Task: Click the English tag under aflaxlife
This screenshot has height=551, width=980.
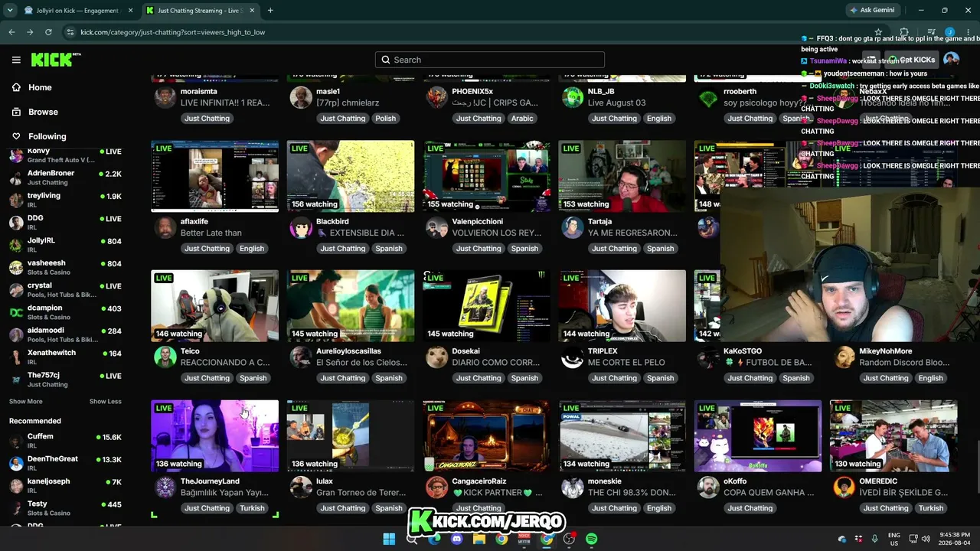Action: 252,249
